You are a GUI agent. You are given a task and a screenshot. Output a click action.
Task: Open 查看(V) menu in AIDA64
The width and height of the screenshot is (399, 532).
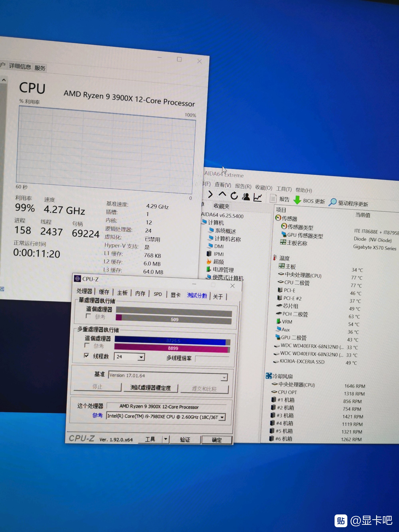(x=223, y=185)
